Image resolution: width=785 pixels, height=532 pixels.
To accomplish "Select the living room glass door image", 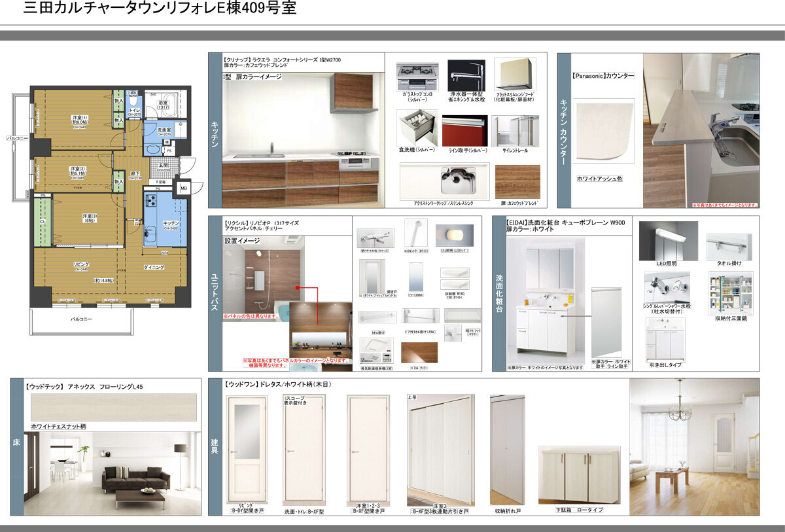I will pyautogui.click(x=247, y=450).
